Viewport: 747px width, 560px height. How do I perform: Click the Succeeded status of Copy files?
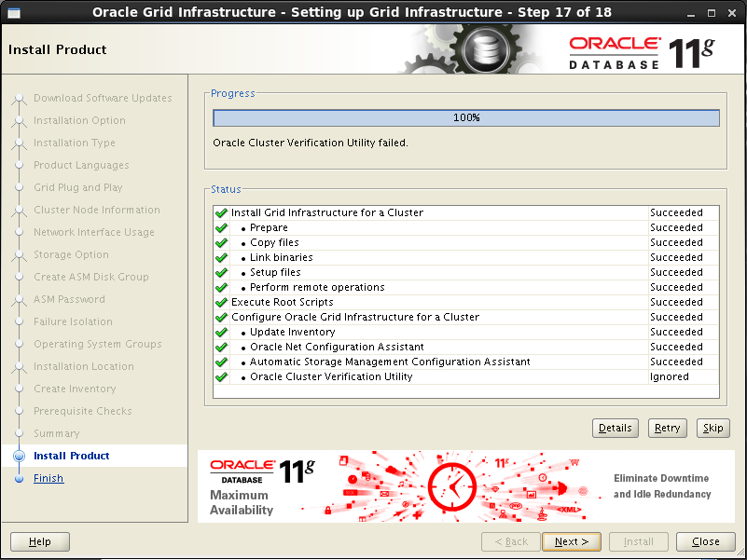[676, 242]
